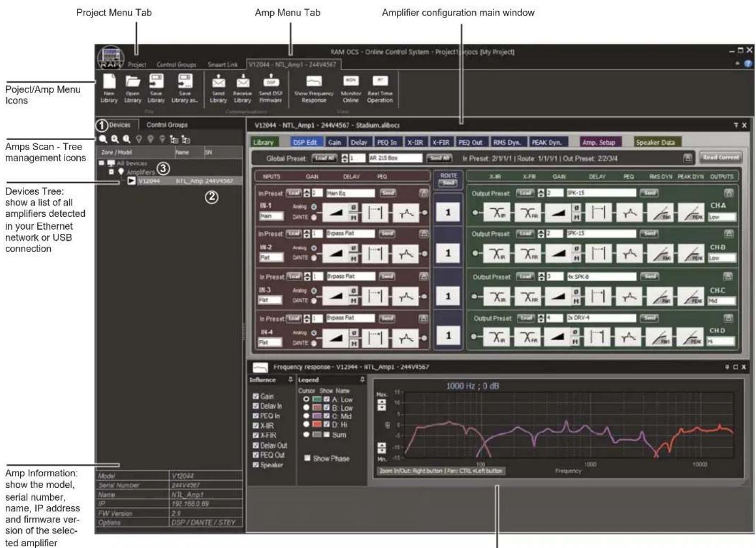Open CH-D output delay block
Screen dimensions: 756x548
tap(598, 336)
